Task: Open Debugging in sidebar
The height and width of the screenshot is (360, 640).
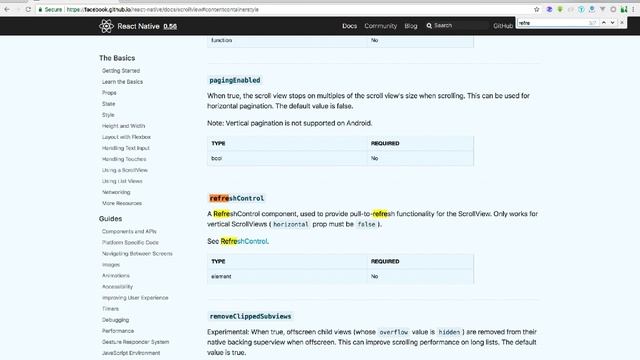Action: (x=115, y=320)
